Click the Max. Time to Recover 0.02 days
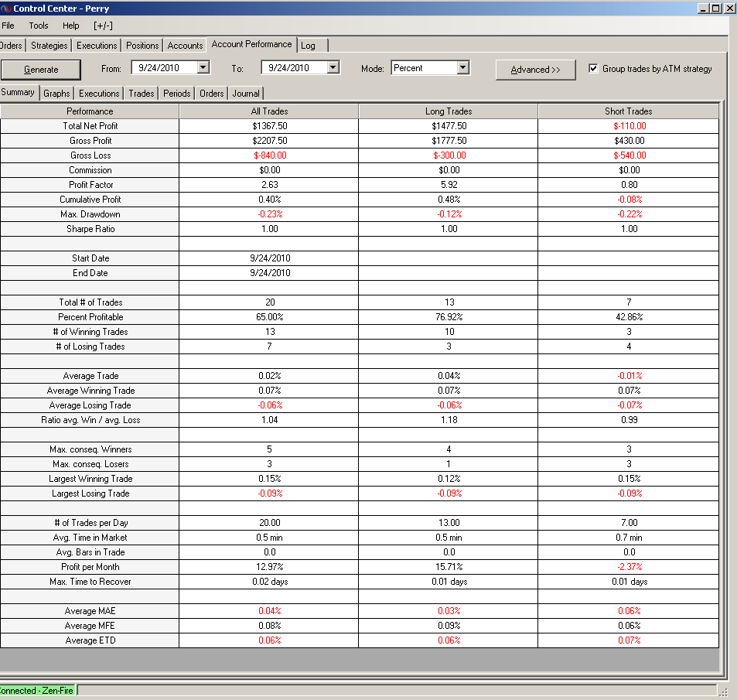Viewport: 737px width, 700px height. (270, 582)
